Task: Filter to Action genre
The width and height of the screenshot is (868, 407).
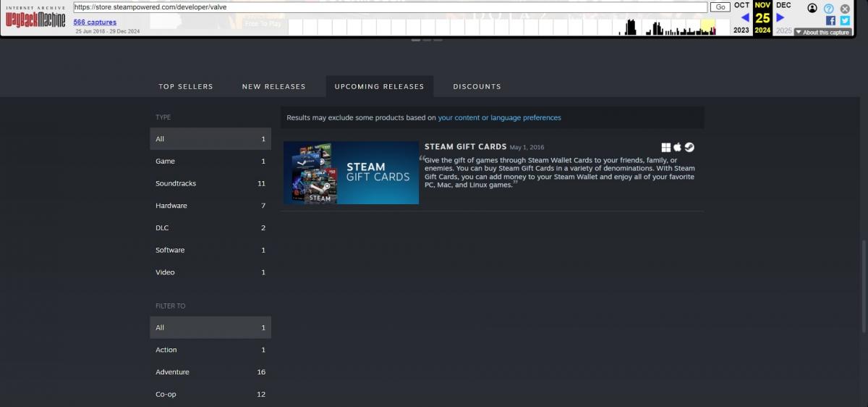Action: coord(210,350)
